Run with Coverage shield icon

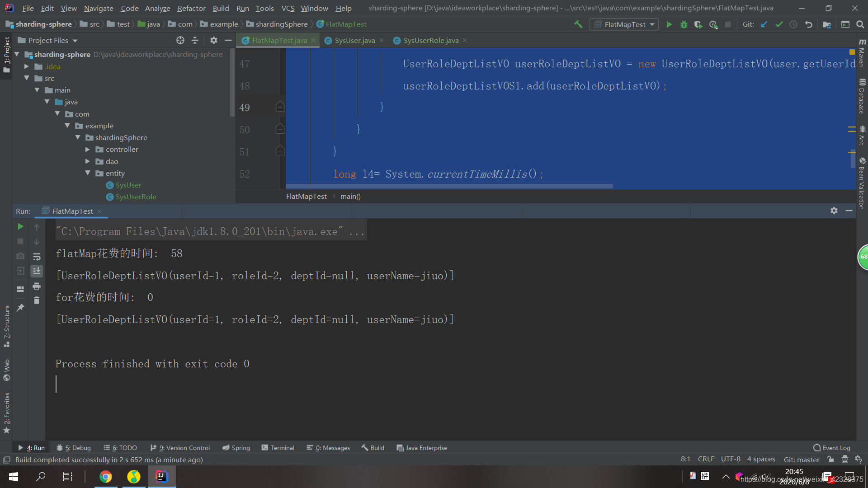(698, 24)
